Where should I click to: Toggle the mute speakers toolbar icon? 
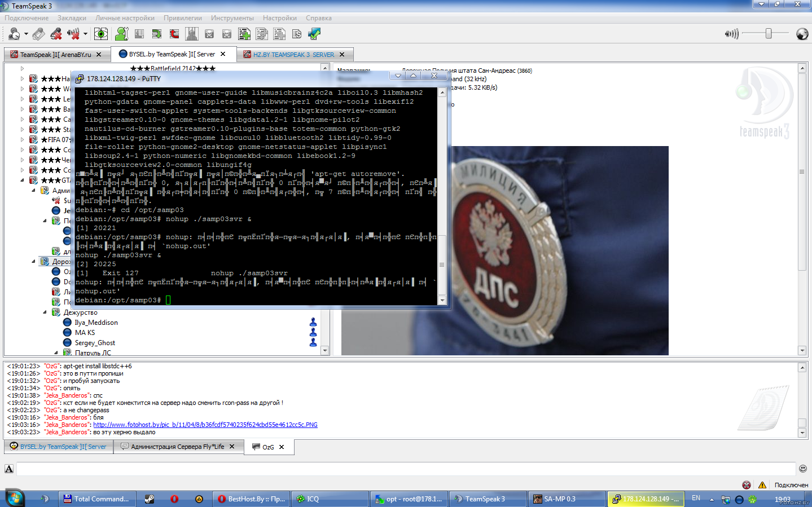tap(73, 34)
